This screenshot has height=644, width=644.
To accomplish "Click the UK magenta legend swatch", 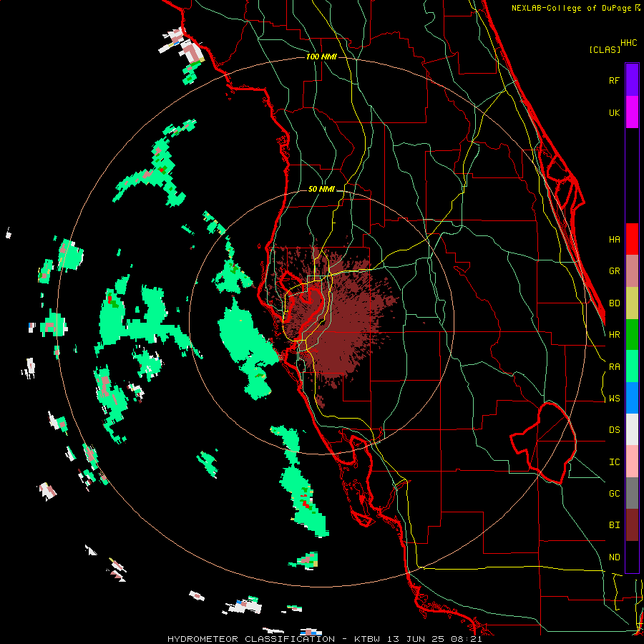I will 632,112.
